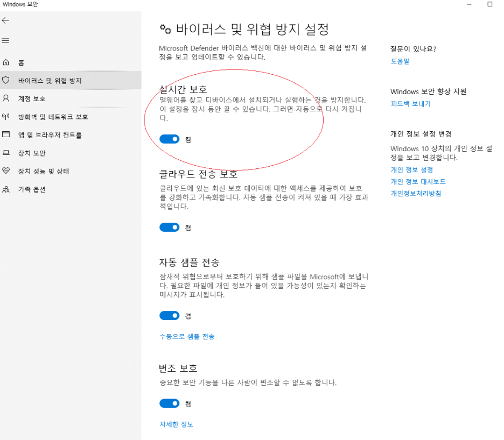Click the device security laptop icon

6,153
